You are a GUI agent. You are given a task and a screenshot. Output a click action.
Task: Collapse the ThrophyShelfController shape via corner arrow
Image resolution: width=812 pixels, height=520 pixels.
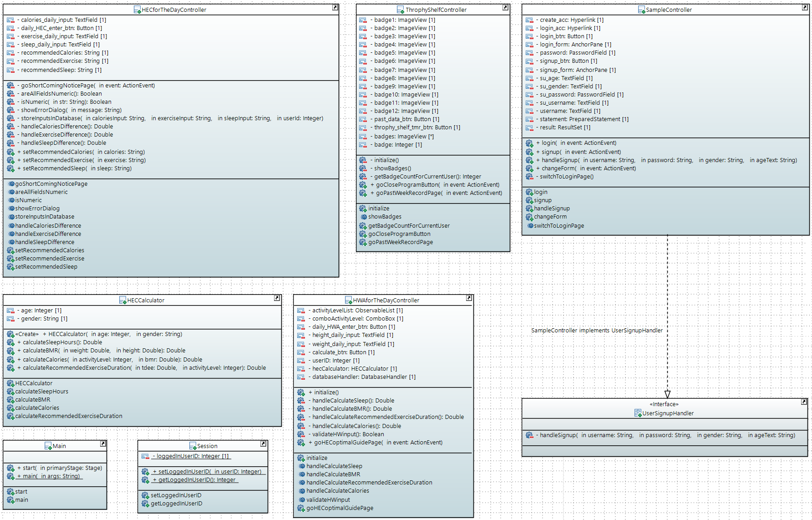(x=505, y=8)
